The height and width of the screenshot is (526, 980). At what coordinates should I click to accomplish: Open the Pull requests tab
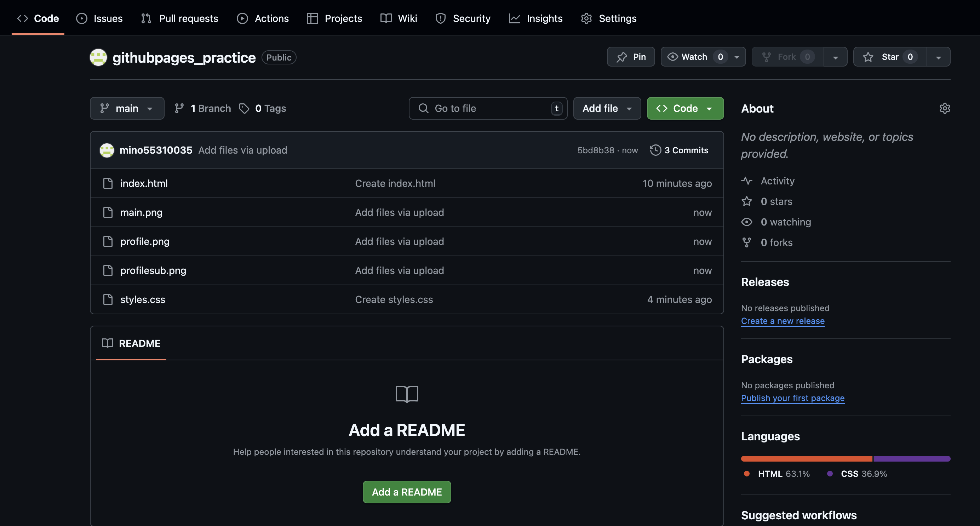pos(179,18)
